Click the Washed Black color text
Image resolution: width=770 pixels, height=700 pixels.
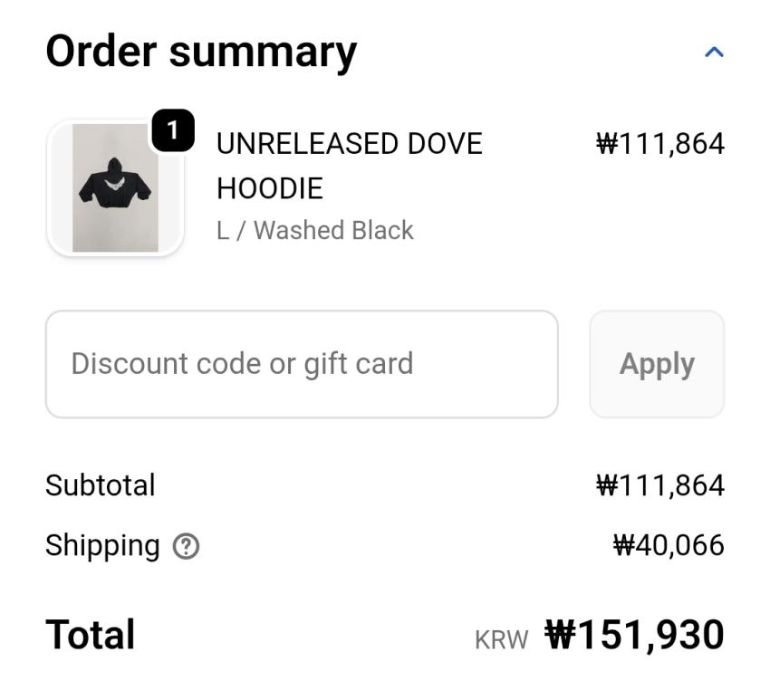click(x=333, y=231)
